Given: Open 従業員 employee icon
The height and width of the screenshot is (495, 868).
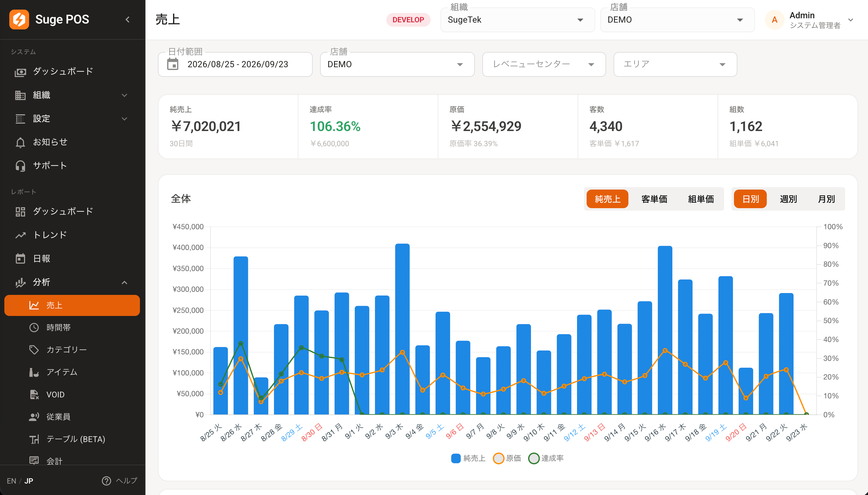Looking at the screenshot, I should coord(34,417).
